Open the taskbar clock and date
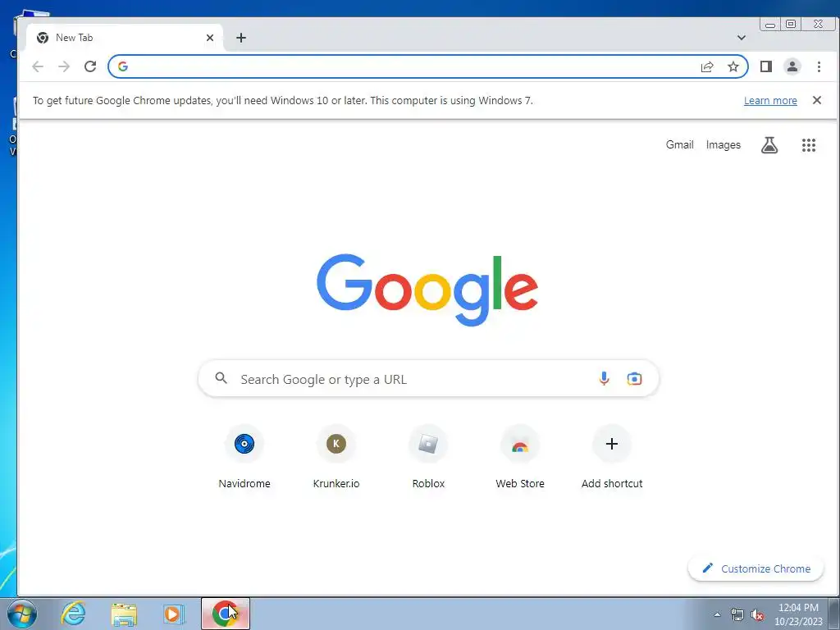This screenshot has height=630, width=840. click(x=798, y=614)
